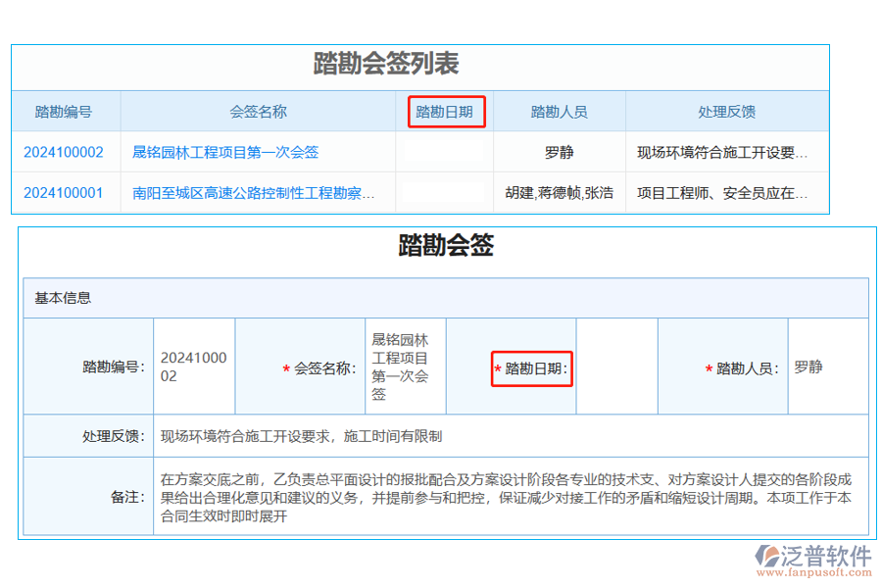Click feedback cell starting 现场环境符合施工
This screenshot has width=882, height=588.
click(x=722, y=152)
